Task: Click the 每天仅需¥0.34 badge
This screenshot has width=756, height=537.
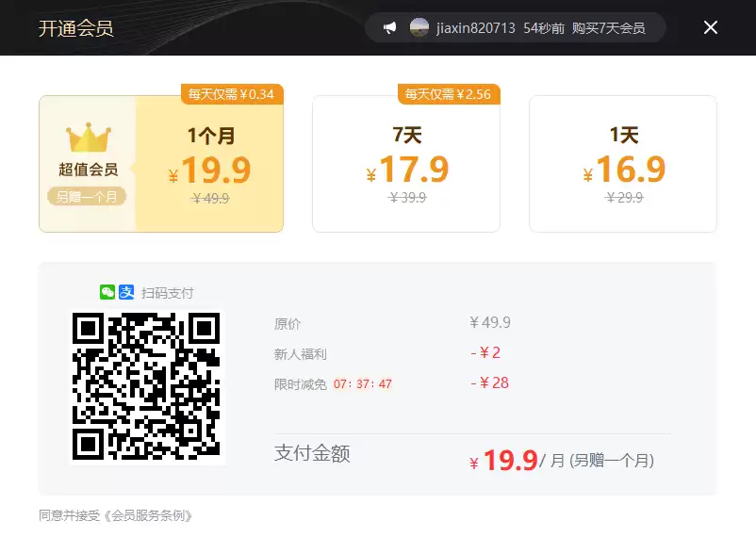Action: point(231,94)
